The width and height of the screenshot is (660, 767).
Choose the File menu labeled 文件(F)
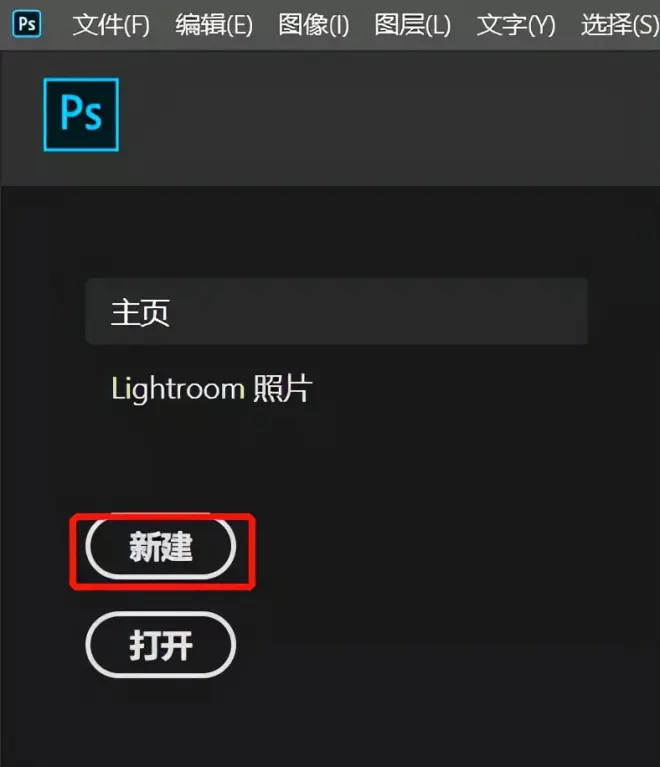pyautogui.click(x=111, y=25)
